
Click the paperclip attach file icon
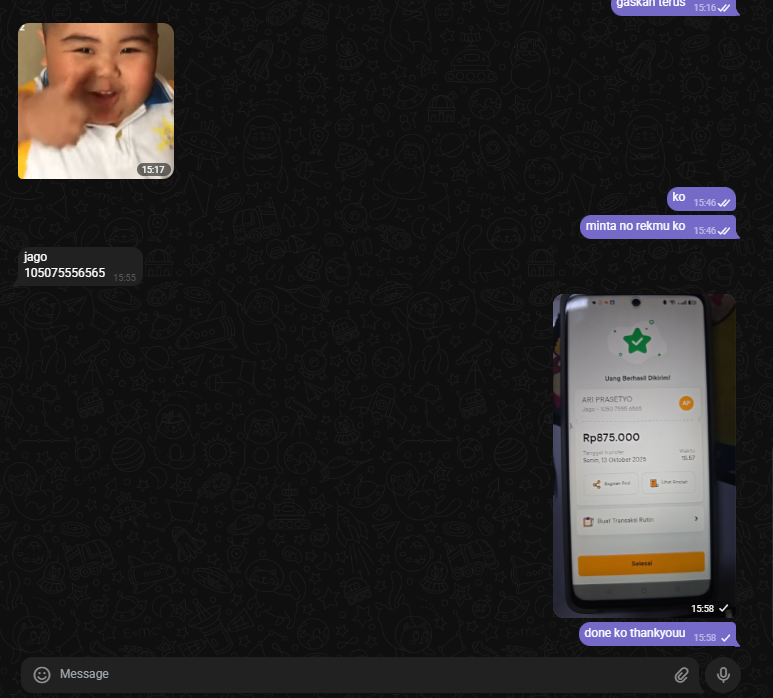coord(681,675)
